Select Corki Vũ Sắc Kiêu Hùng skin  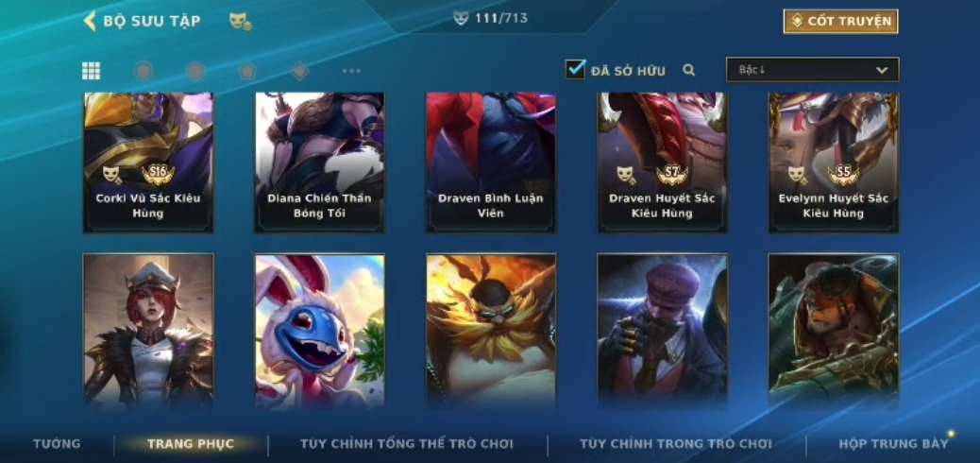click(148, 163)
